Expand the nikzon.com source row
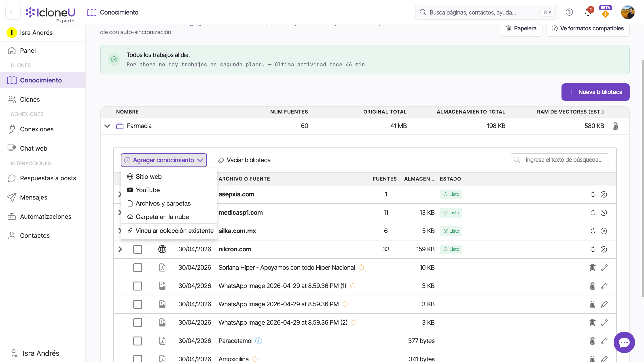The width and height of the screenshot is (644, 362). (120, 249)
